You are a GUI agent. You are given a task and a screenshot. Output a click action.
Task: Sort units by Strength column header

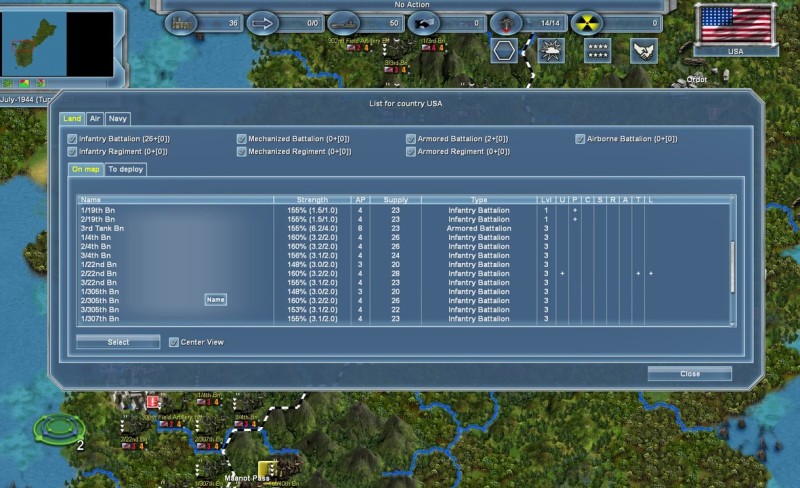coord(312,200)
